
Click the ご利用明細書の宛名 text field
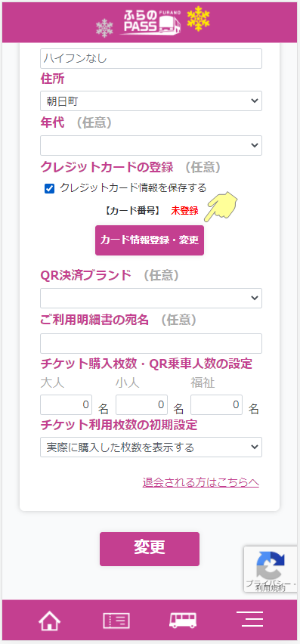[151, 343]
